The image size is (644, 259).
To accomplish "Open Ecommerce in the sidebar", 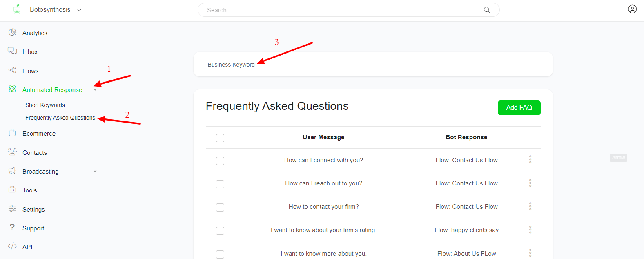I will click(39, 134).
